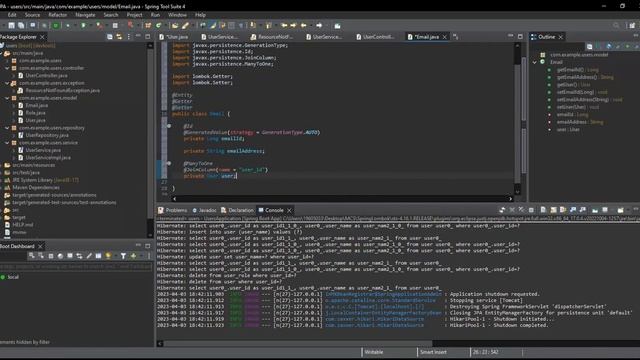The height and width of the screenshot is (360, 640).
Task: Click the Save icon in main toolbar
Action: [x=11, y=26]
